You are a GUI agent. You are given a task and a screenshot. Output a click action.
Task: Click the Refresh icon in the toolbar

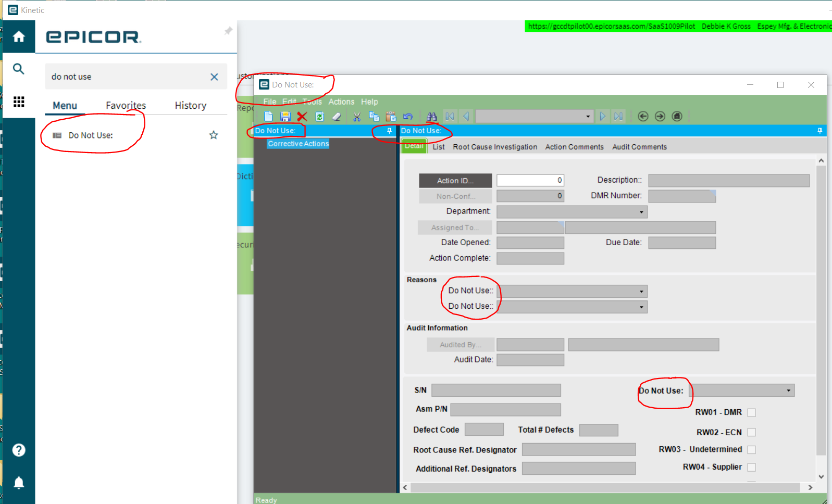pos(320,117)
